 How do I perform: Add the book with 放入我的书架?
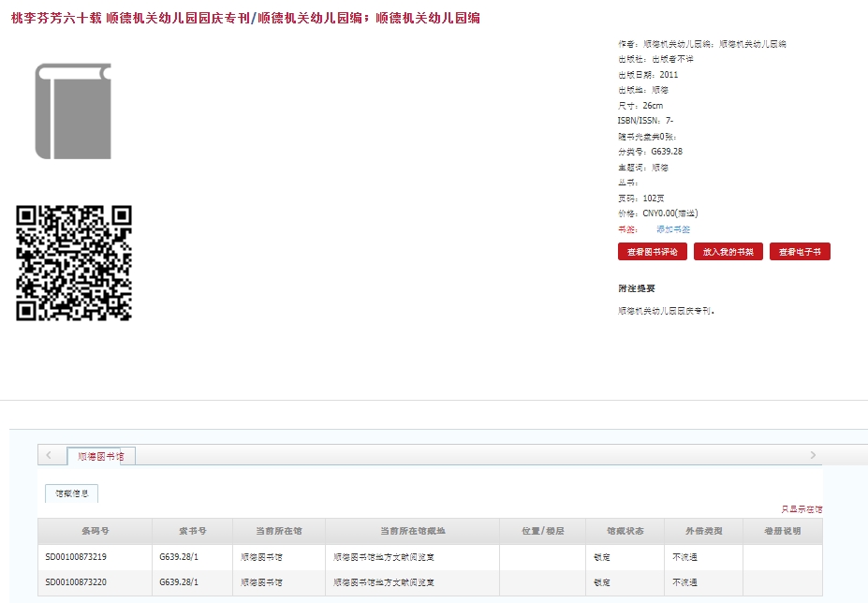click(728, 252)
